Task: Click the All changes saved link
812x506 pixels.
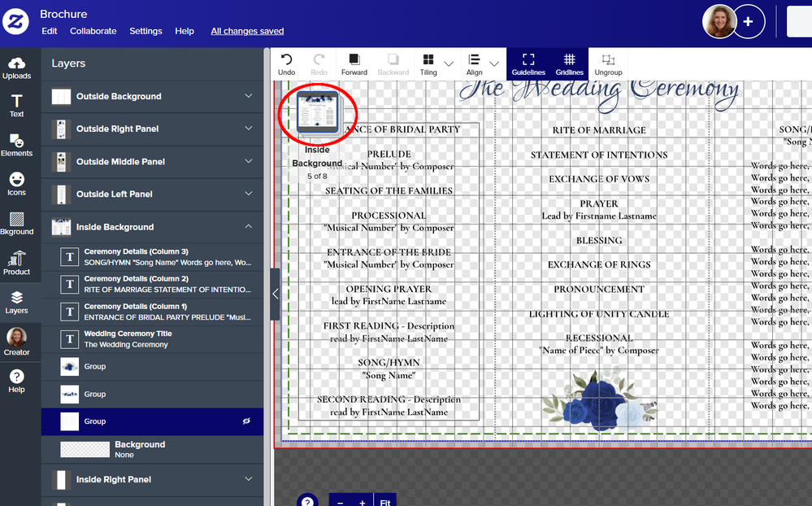Action: click(x=247, y=31)
